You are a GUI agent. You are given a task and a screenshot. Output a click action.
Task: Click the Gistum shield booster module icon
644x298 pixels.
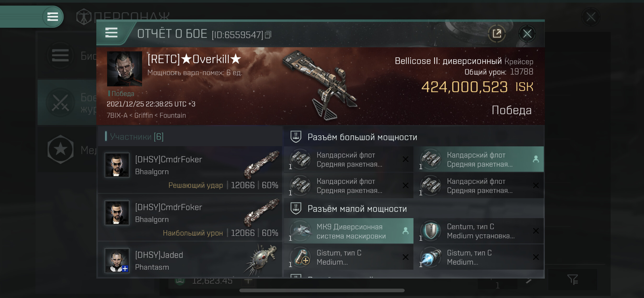click(x=301, y=257)
